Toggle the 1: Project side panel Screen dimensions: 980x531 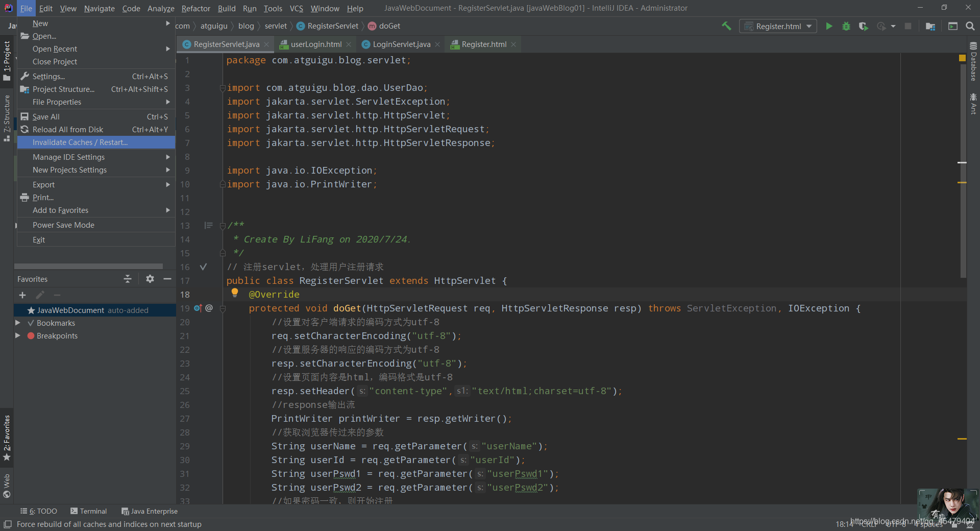coord(7,61)
